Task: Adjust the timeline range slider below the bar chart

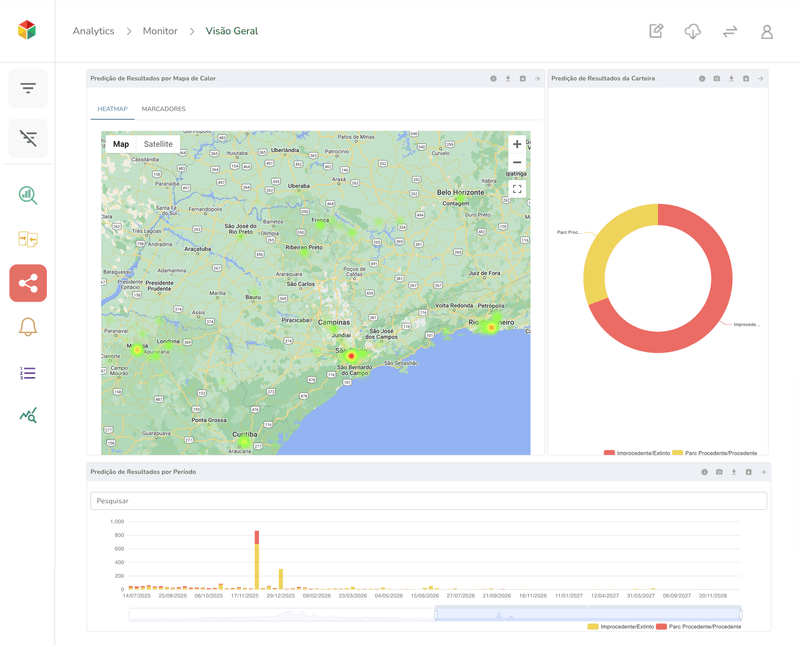Action: [587, 610]
